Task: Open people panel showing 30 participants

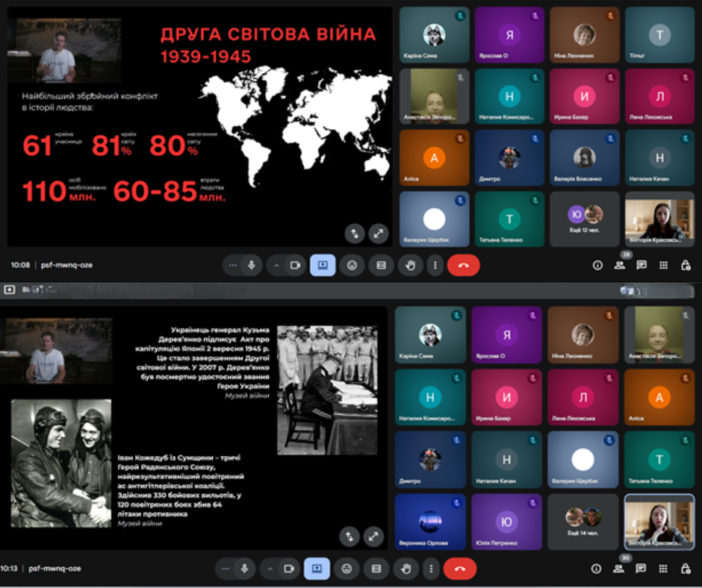Action: pyautogui.click(x=619, y=569)
